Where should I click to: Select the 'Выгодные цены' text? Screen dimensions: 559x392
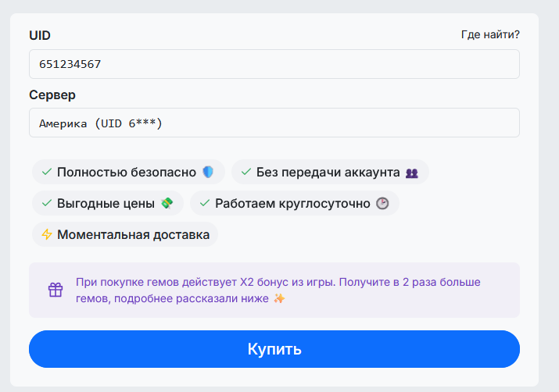(x=106, y=204)
